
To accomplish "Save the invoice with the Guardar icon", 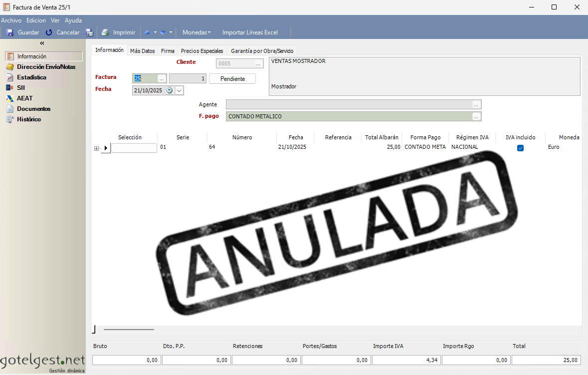I will [10, 32].
